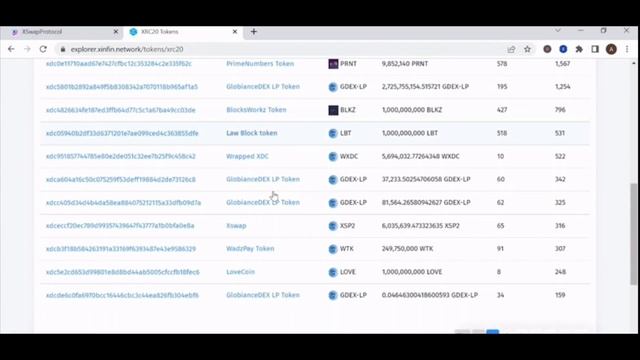Viewport: 640px width, 360px height.
Task: Click the WTK token icon
Action: [333, 249]
